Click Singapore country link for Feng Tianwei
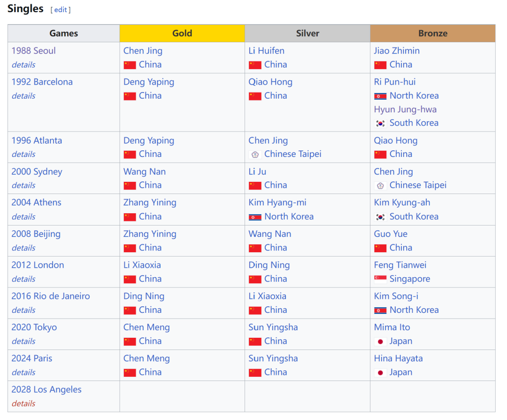Screen dimensions: 507x420 (409, 279)
